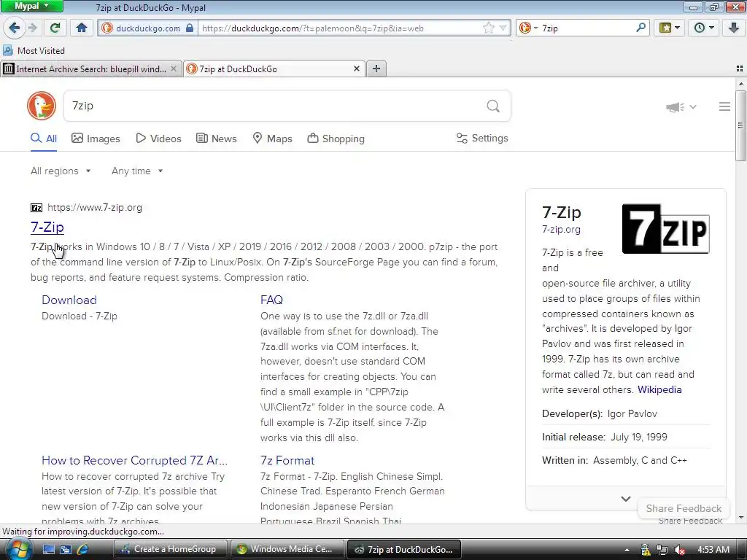Viewport: 747px width, 560px height.
Task: Bookmark this page with the star icon
Action: [489, 28]
